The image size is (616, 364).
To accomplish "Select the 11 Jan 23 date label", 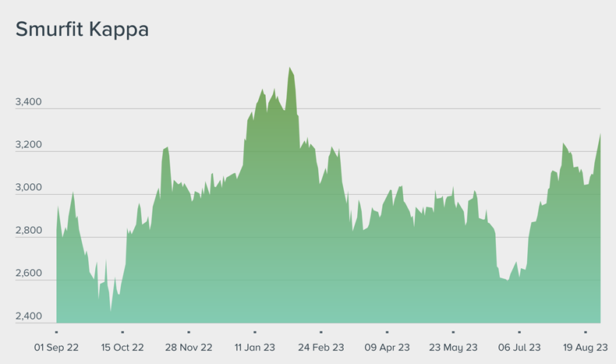I will (254, 347).
